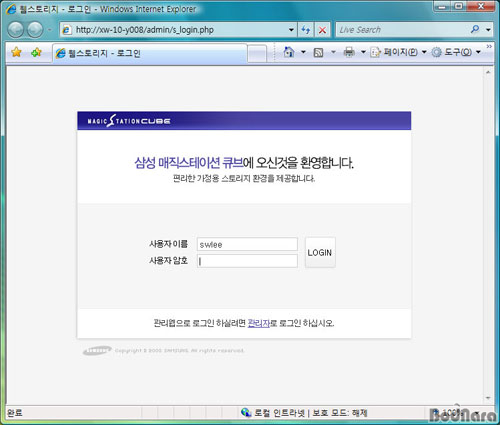Image resolution: width=500 pixels, height=425 pixels.
Task: Click the address bar URL field
Action: point(173,30)
